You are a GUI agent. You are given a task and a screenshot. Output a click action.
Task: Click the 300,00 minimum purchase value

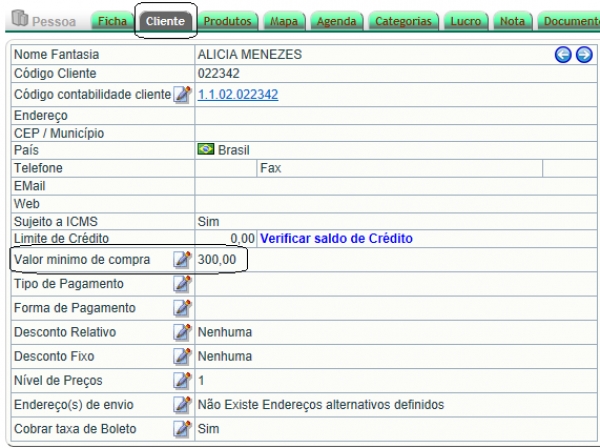217,259
